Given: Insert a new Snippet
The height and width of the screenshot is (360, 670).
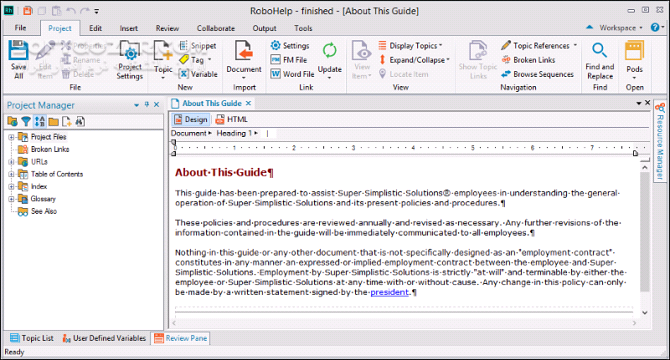Looking at the screenshot, I should pyautogui.click(x=198, y=46).
